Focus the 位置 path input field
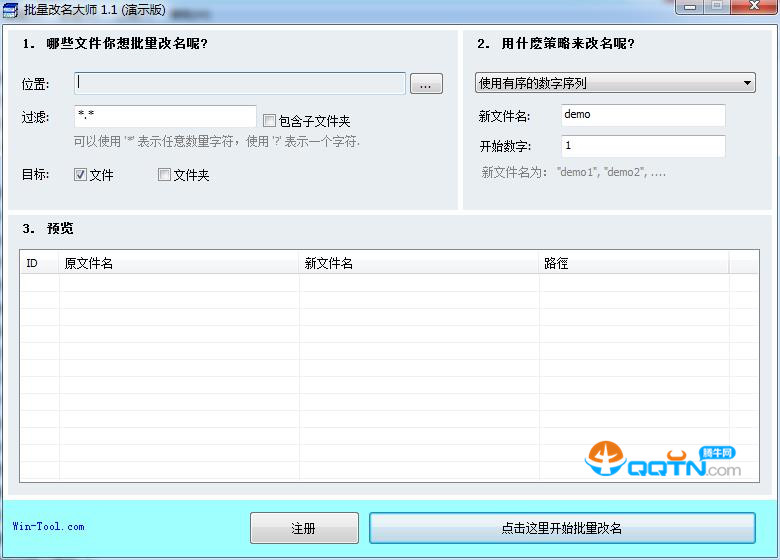 click(240, 83)
